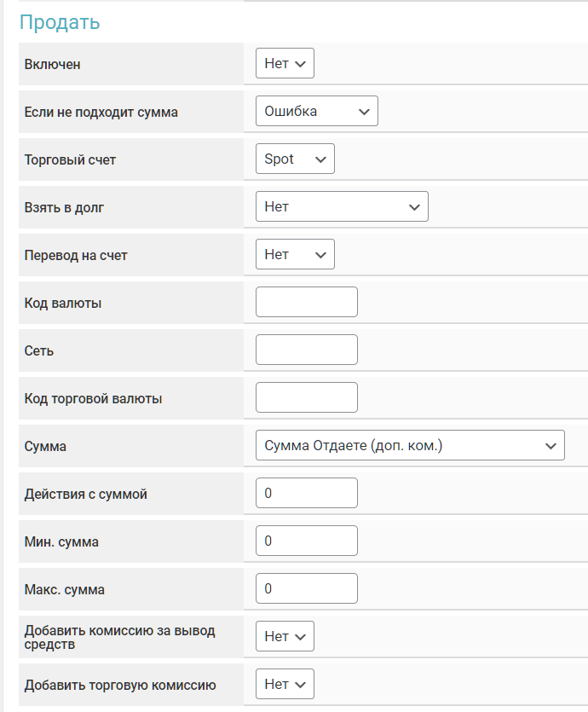Click the "Макс. сумма" input field
This screenshot has height=712, width=588.
307,589
